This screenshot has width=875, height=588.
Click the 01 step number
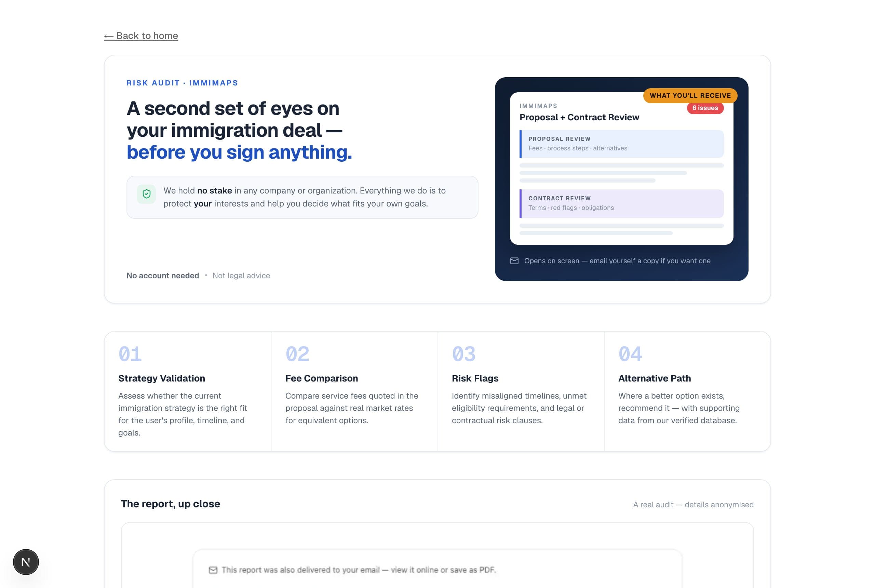tap(130, 354)
